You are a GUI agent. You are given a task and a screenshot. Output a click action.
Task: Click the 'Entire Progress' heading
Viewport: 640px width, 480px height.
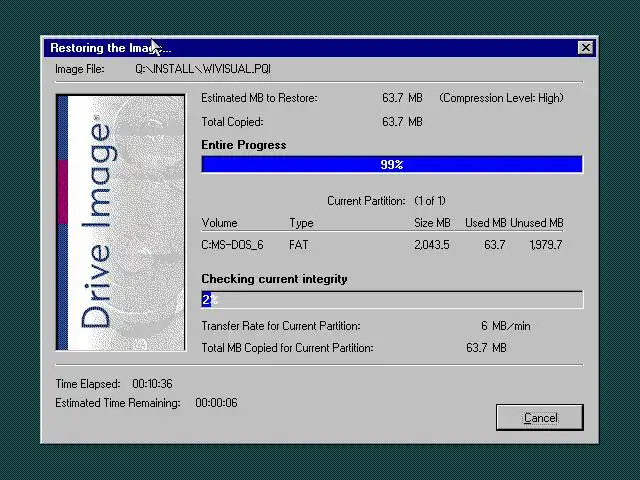tap(244, 145)
